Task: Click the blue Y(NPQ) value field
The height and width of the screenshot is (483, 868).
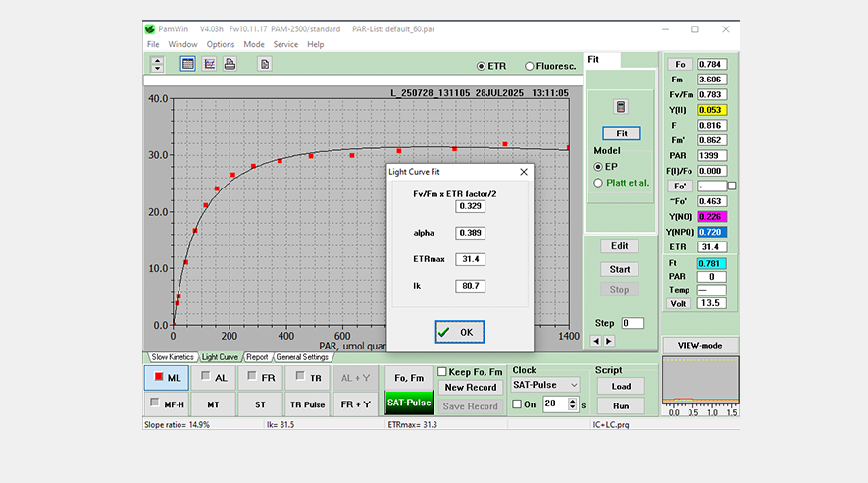Action: click(712, 232)
